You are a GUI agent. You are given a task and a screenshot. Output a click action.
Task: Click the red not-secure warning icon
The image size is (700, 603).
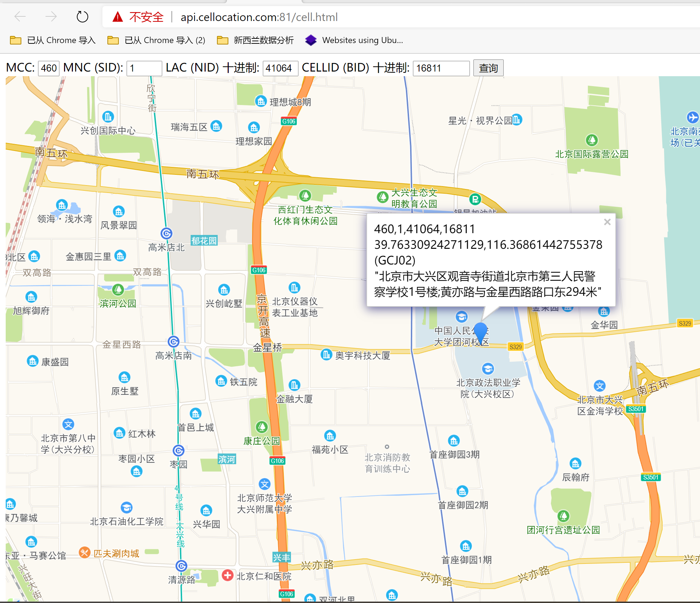click(118, 17)
